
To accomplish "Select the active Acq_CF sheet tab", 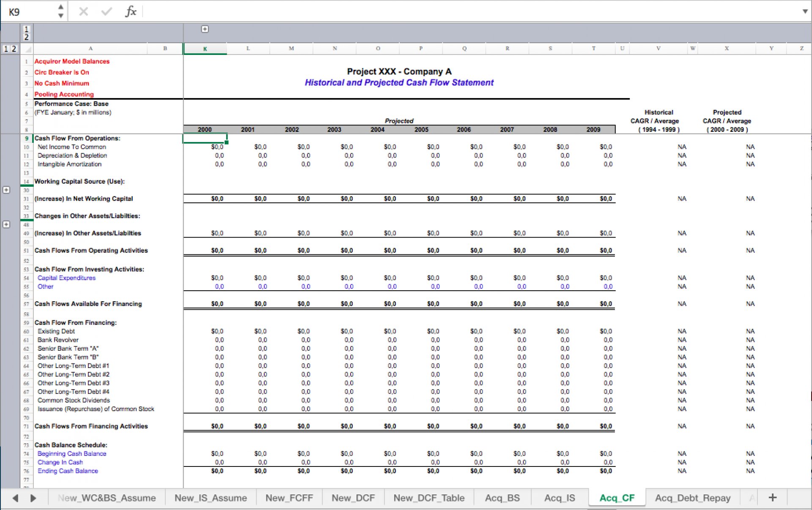I will [x=617, y=498].
